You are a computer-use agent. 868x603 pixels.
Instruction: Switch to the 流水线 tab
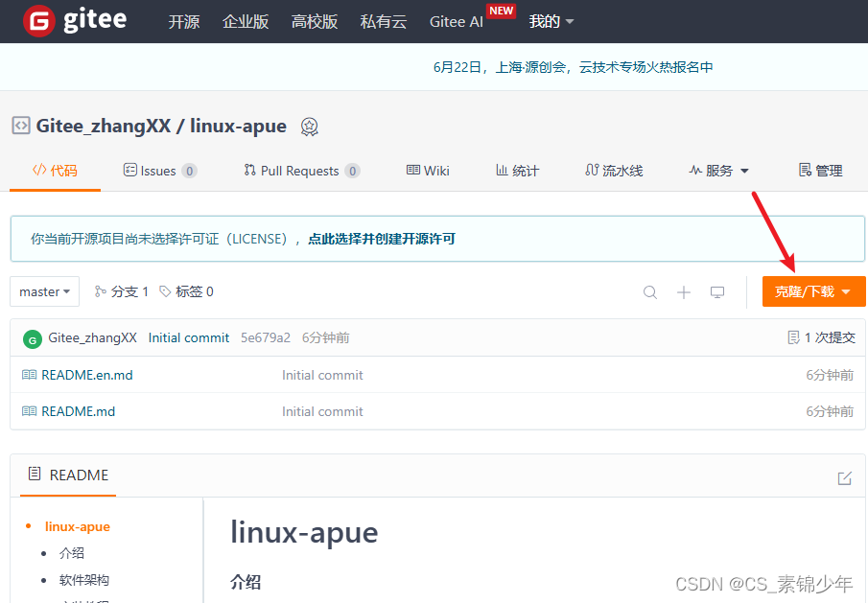(x=614, y=171)
